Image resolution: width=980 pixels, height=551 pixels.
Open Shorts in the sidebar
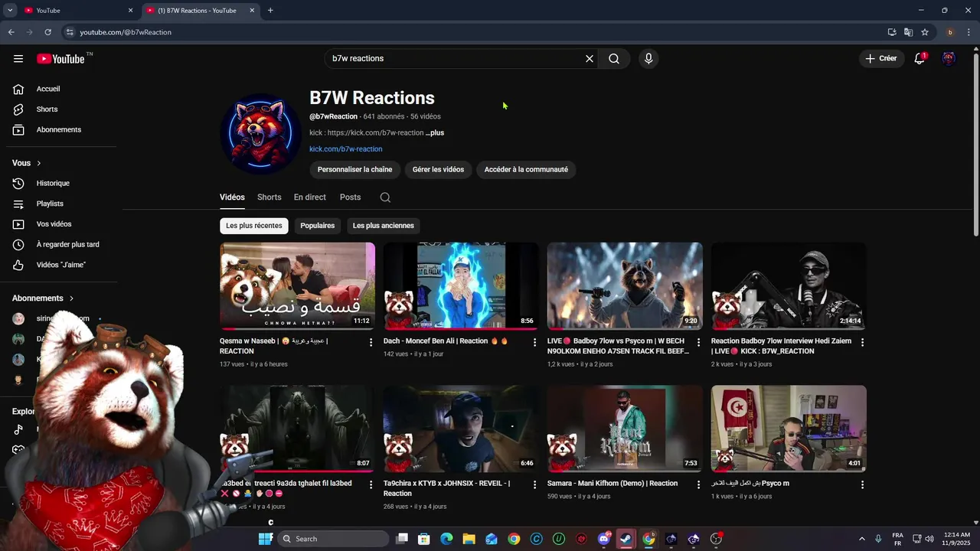(x=61, y=109)
